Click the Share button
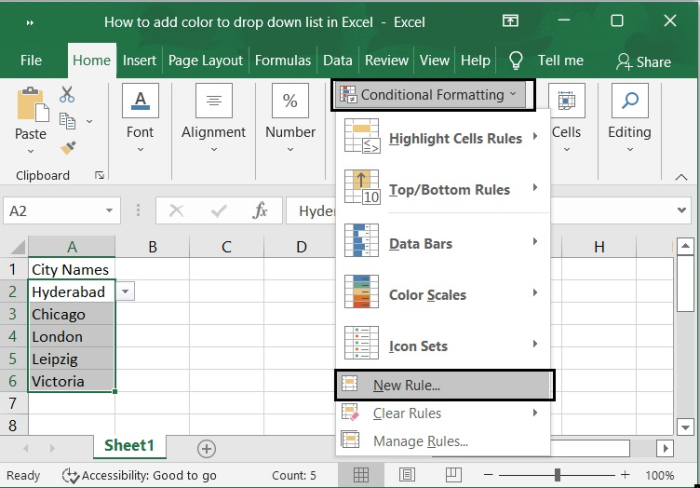This screenshot has width=700, height=488. click(643, 61)
